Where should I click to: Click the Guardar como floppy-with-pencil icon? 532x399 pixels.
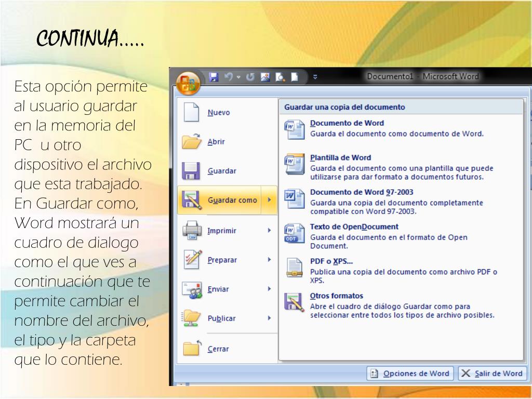(x=192, y=200)
